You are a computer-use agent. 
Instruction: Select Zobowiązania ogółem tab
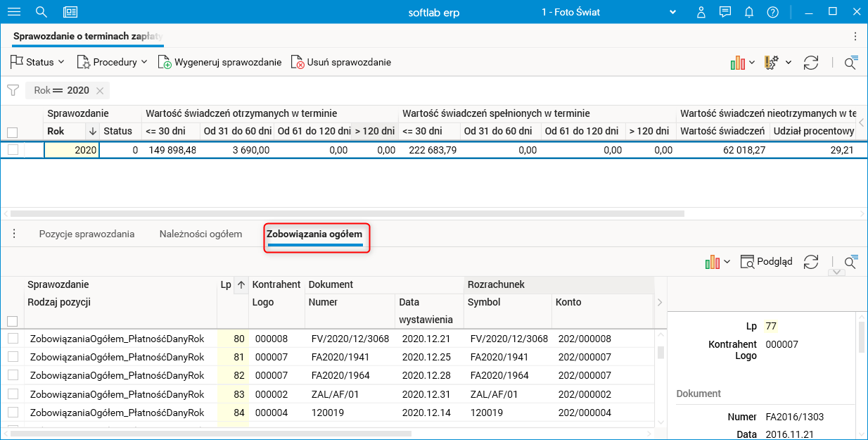pyautogui.click(x=314, y=234)
